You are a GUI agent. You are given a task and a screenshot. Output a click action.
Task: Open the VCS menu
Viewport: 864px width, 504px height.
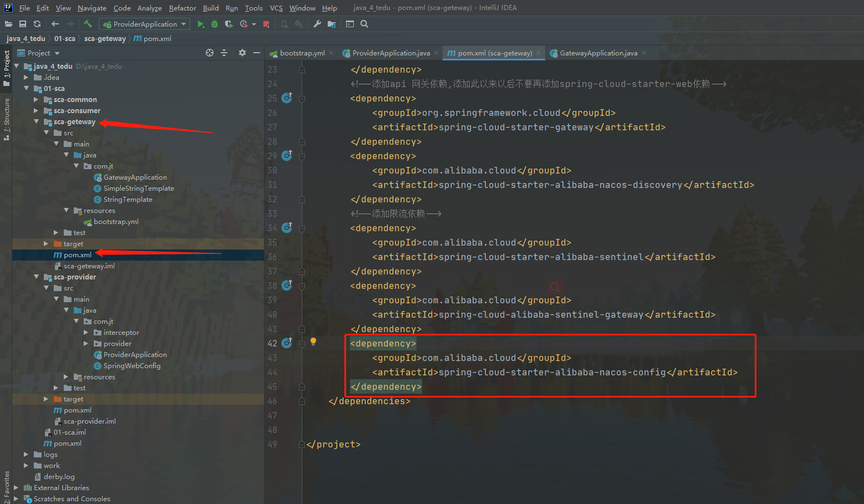276,8
